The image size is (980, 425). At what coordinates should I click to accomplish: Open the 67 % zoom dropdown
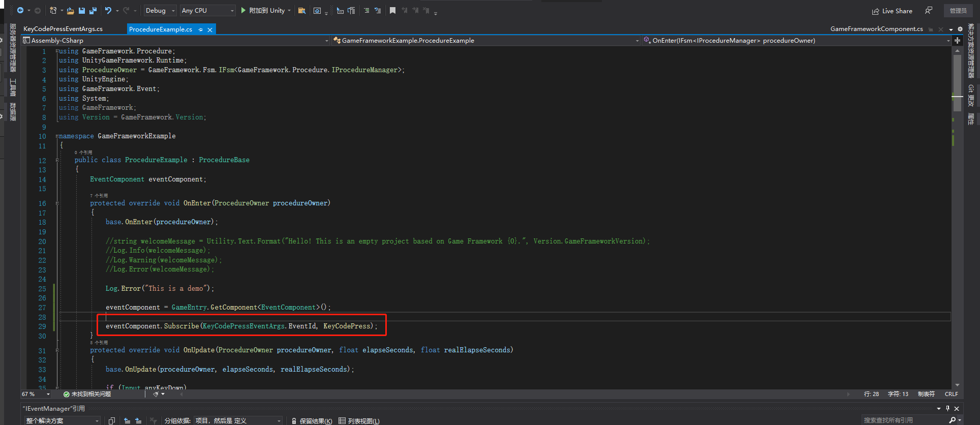[x=36, y=394]
